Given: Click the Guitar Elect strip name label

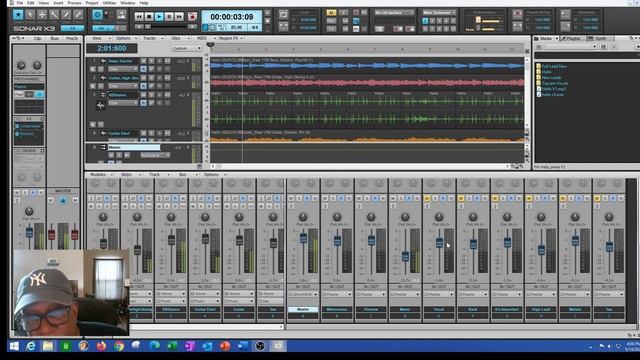Looking at the screenshot, I should coord(205,309).
